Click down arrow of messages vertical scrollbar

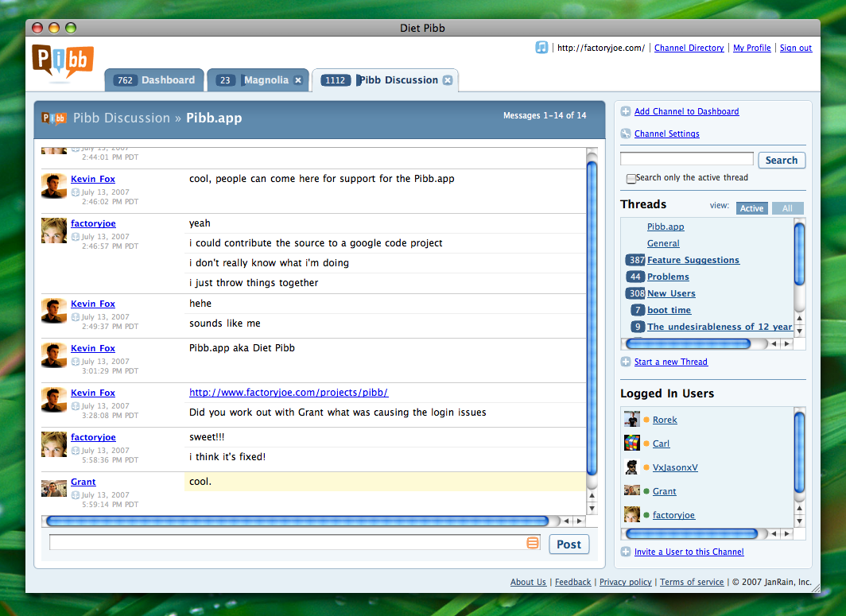pos(592,508)
